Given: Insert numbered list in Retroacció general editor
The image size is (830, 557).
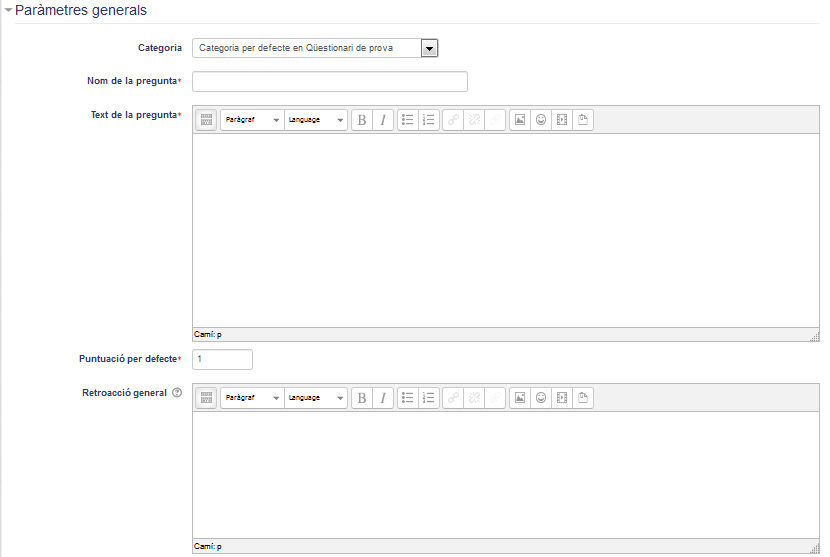Looking at the screenshot, I should 429,398.
